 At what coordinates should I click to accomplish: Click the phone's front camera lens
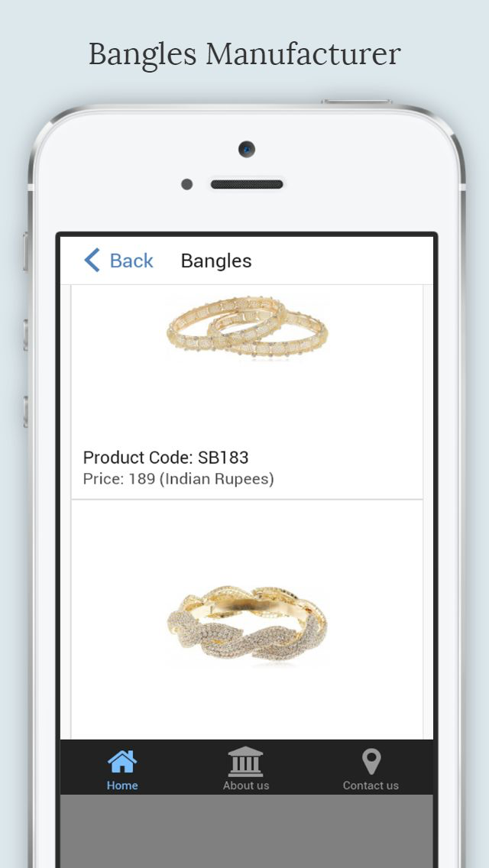pos(247,149)
